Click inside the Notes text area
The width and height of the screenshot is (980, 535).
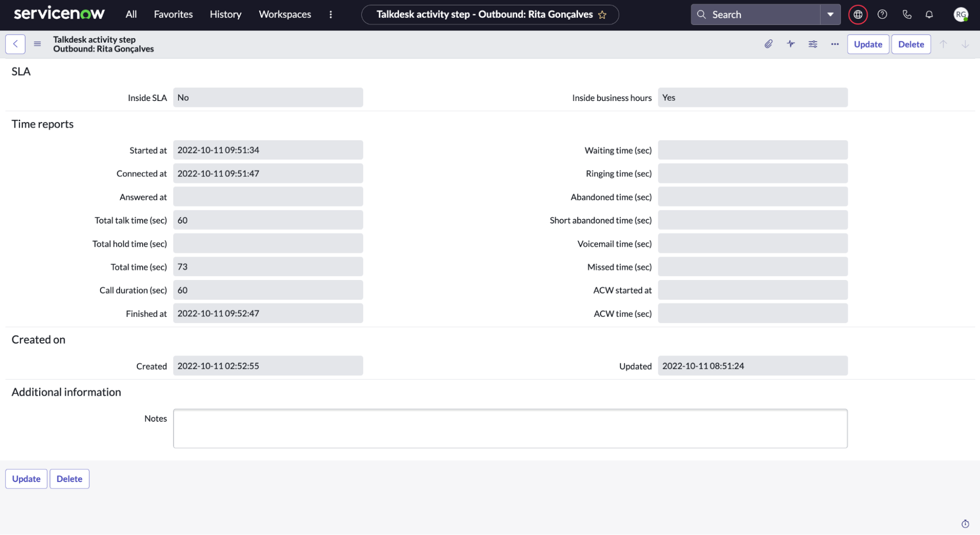point(510,428)
